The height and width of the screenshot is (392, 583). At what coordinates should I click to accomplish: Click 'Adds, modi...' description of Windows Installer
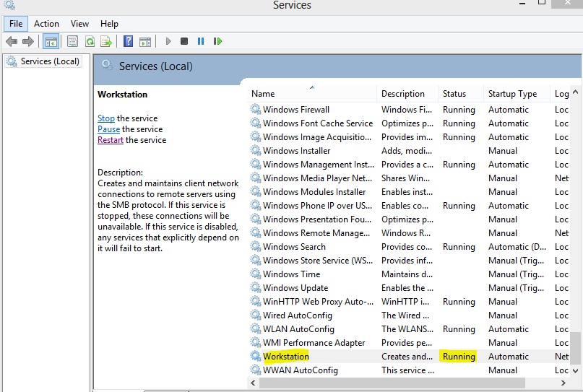(x=407, y=150)
